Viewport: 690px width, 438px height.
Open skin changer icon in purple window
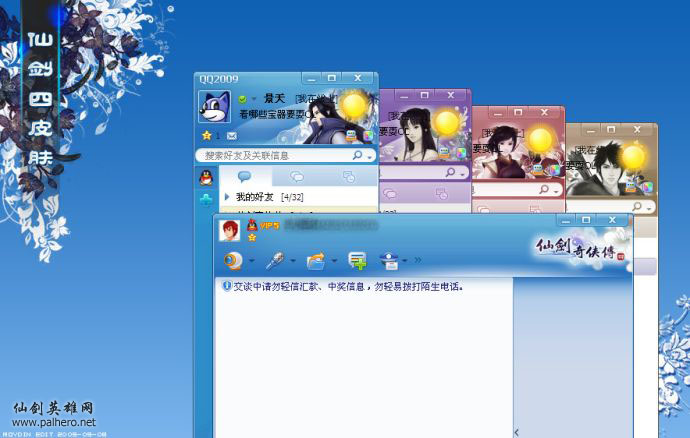[x=460, y=153]
